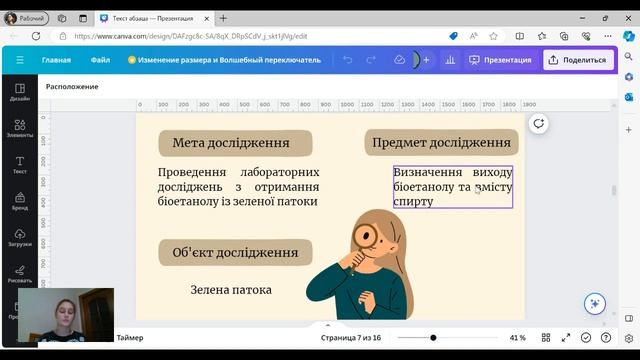This screenshot has width=640, height=360.
Task: Select the girl with magnifying glass illustration
Action: 360,264
